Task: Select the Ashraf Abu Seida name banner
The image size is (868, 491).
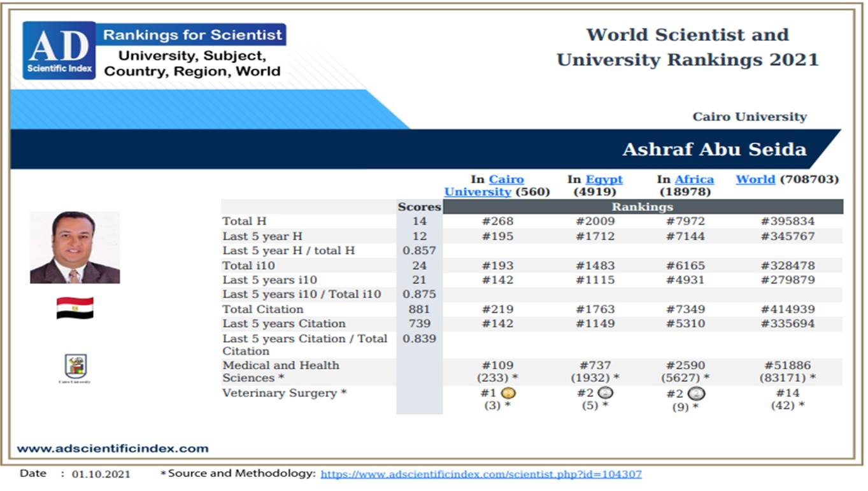Action: [714, 150]
